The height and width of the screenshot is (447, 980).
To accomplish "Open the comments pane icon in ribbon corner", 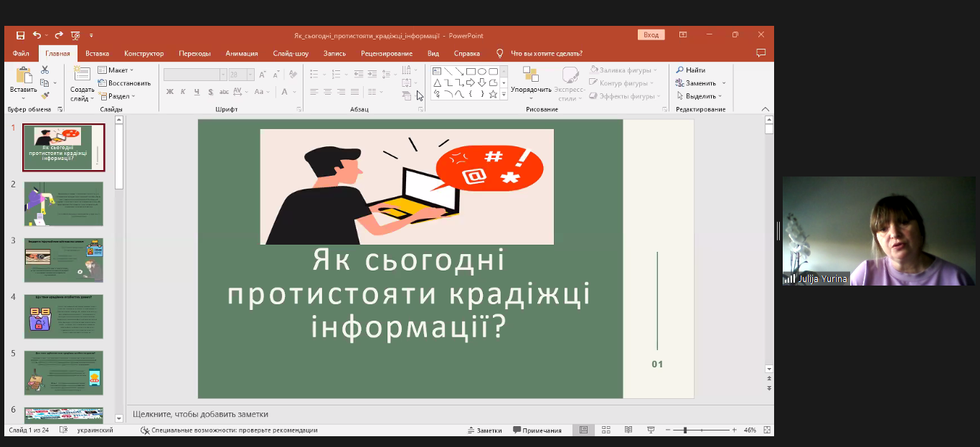I will [761, 53].
